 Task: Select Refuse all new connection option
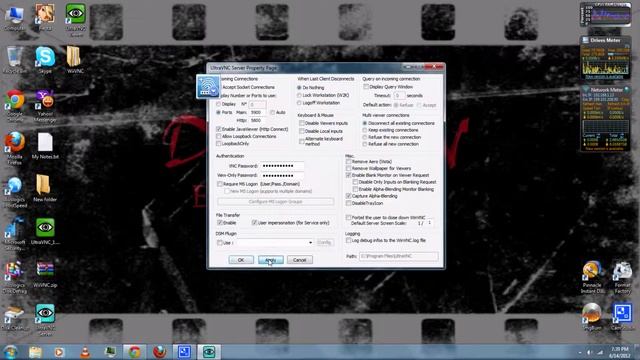click(x=364, y=144)
